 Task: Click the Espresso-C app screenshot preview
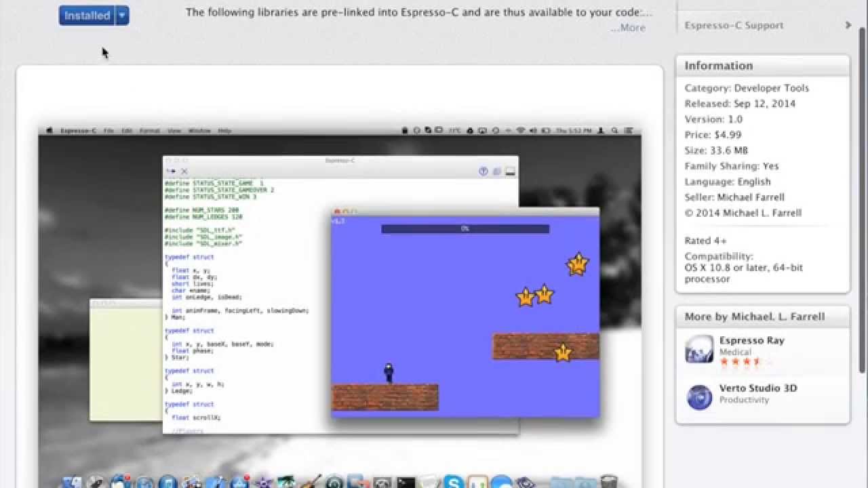click(x=340, y=308)
